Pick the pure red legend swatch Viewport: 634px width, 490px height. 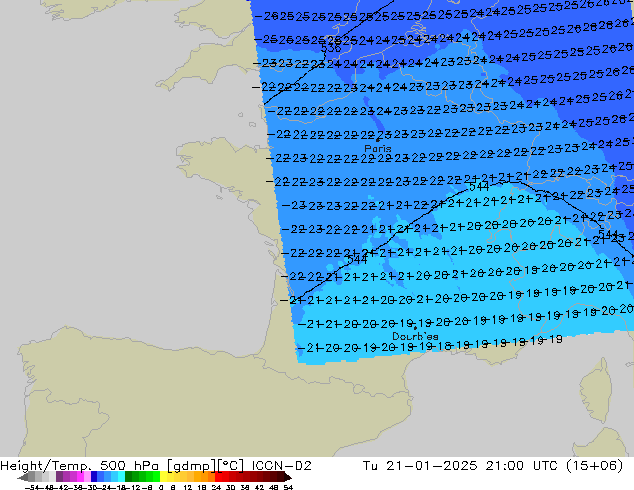point(218,476)
